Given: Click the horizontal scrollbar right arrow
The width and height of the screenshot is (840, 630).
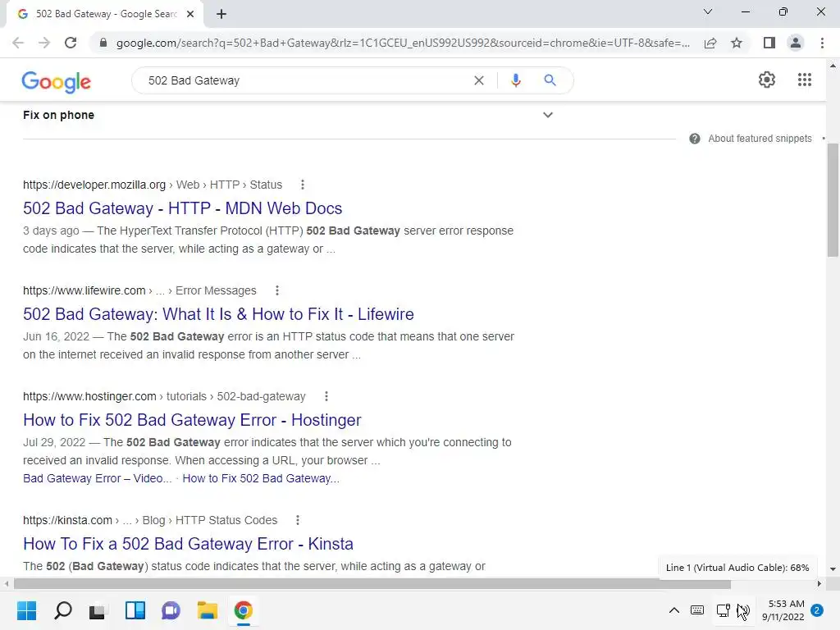Looking at the screenshot, I should [819, 583].
